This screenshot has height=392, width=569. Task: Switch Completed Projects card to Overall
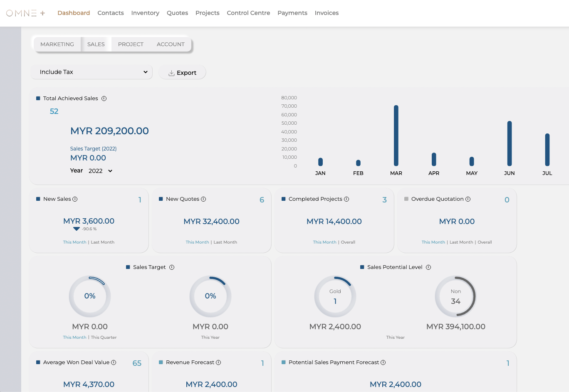click(348, 242)
